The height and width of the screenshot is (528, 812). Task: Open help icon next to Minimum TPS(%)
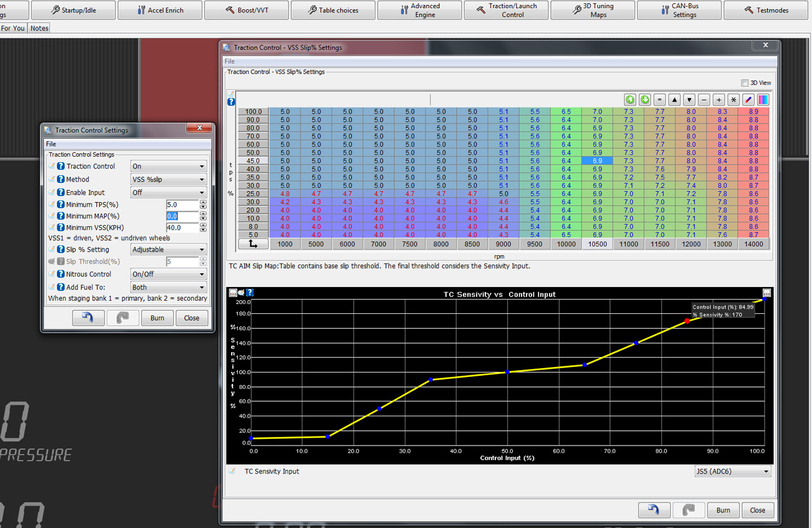tap(61, 205)
